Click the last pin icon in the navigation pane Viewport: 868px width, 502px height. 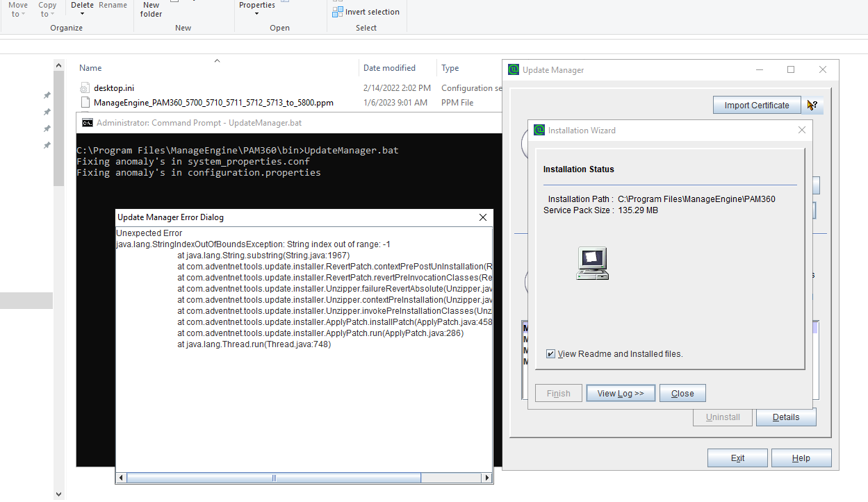click(47, 145)
